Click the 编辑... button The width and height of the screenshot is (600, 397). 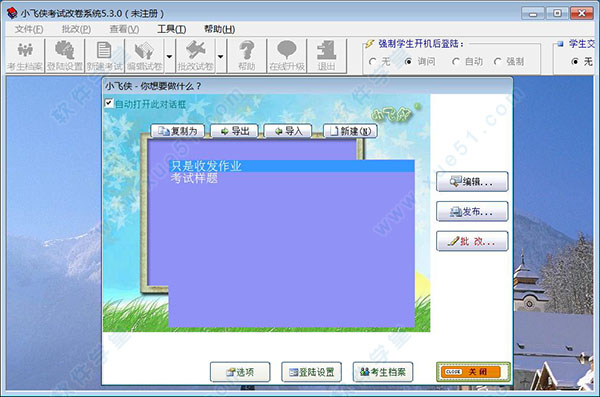pos(472,181)
